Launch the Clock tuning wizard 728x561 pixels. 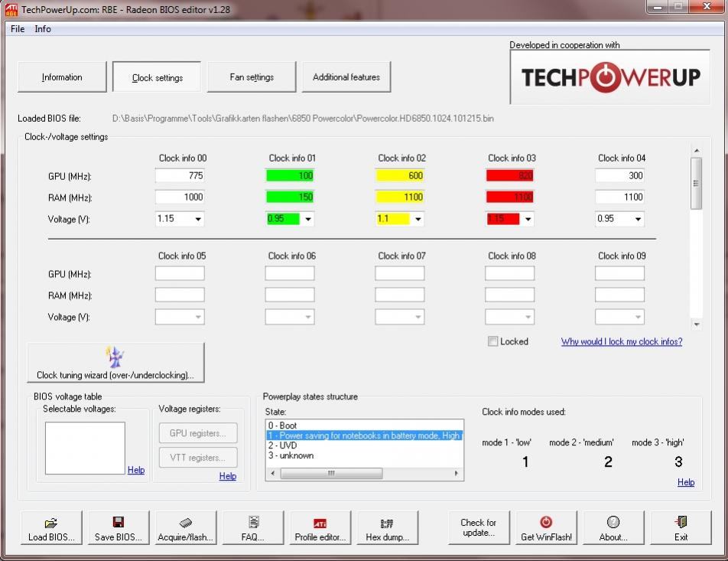tap(115, 363)
